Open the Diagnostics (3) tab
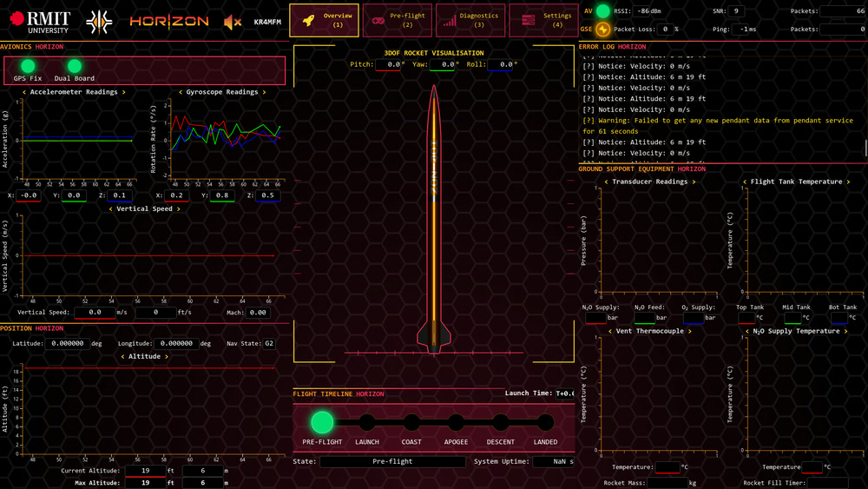 click(470, 21)
